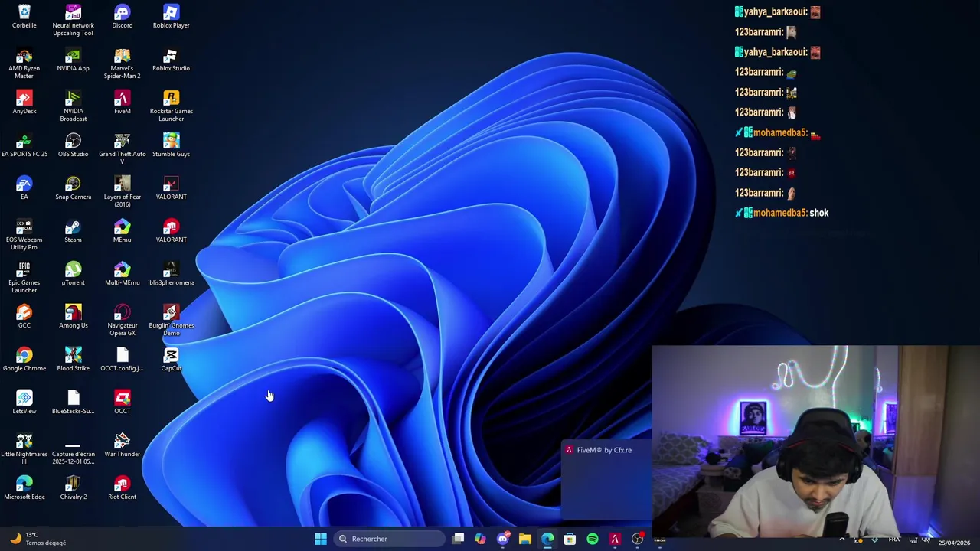Viewport: 980px width, 551px height.
Task: Open Epic Games Launcher shortcut
Action: pyautogui.click(x=24, y=278)
